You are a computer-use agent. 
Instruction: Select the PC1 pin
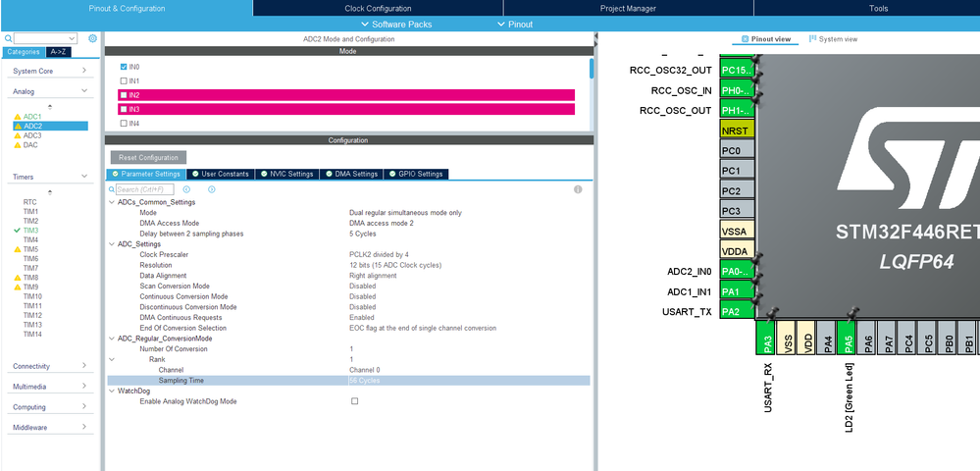(x=737, y=171)
